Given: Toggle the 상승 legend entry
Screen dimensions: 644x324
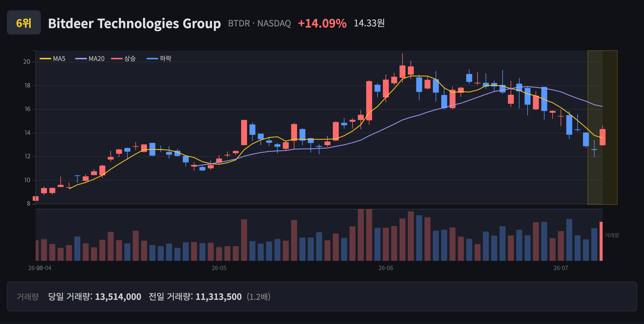Looking at the screenshot, I should click(123, 58).
